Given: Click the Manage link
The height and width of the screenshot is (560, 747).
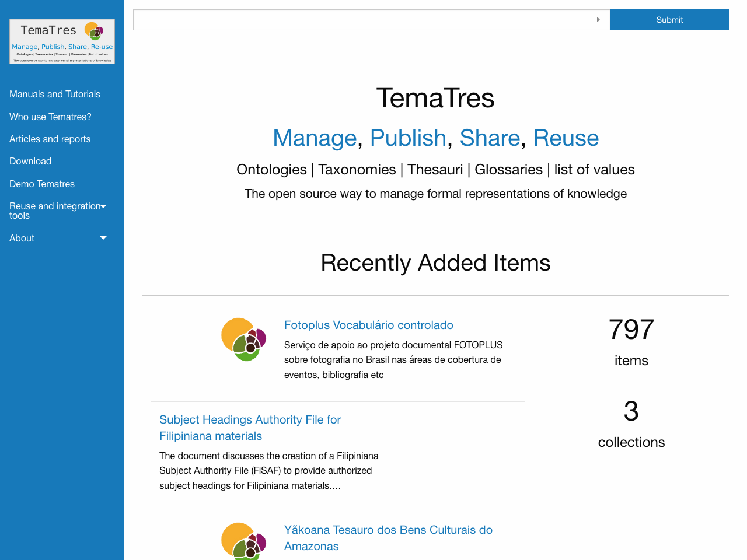Looking at the screenshot, I should [315, 138].
